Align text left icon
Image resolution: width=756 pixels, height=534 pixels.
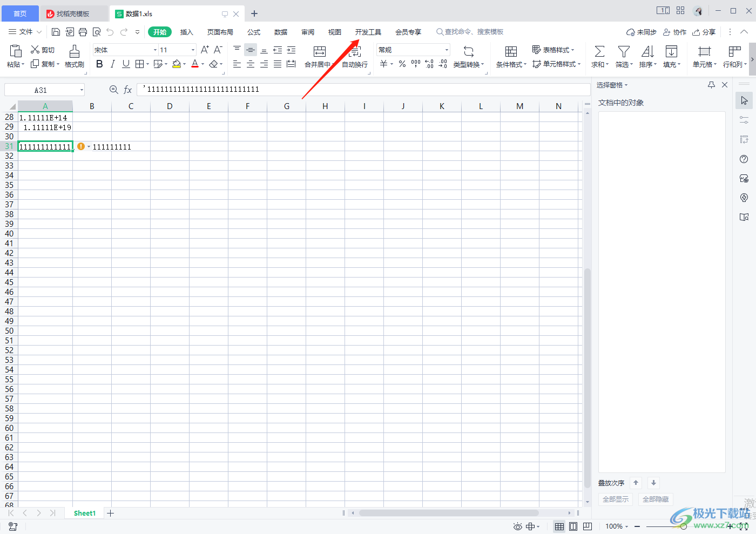point(237,64)
